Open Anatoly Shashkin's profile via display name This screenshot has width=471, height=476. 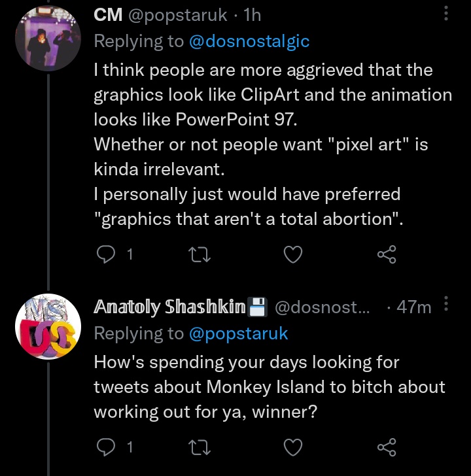169,307
